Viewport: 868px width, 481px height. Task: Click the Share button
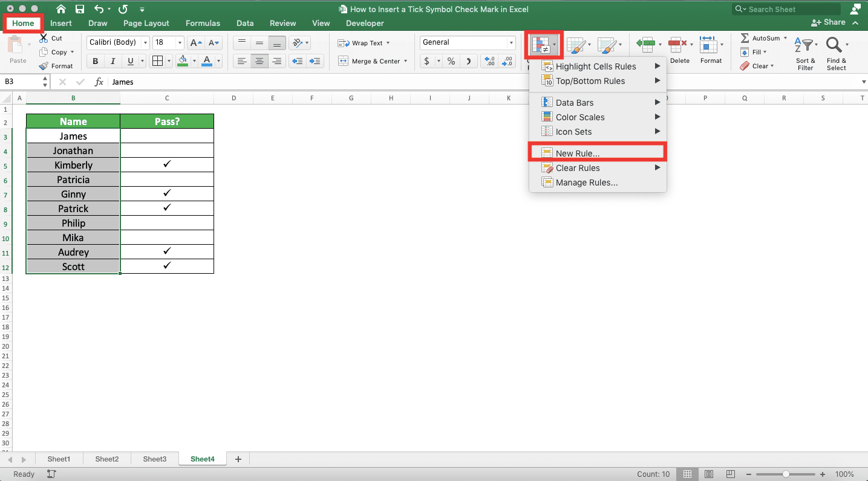click(x=829, y=22)
